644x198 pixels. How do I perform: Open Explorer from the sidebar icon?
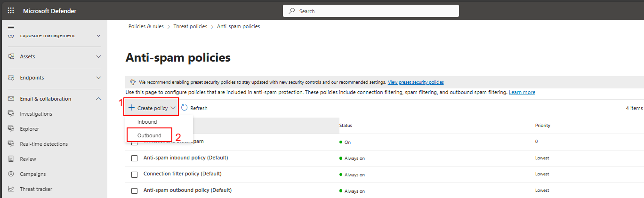[11, 129]
